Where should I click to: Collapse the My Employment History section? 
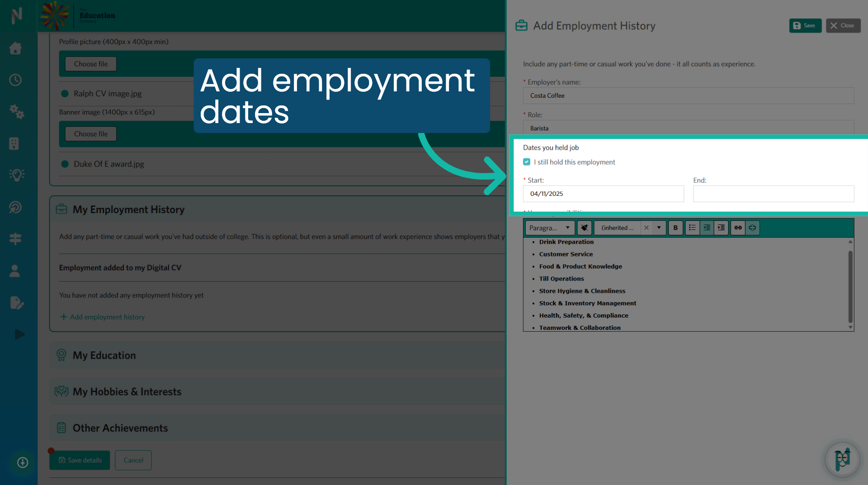click(x=277, y=209)
